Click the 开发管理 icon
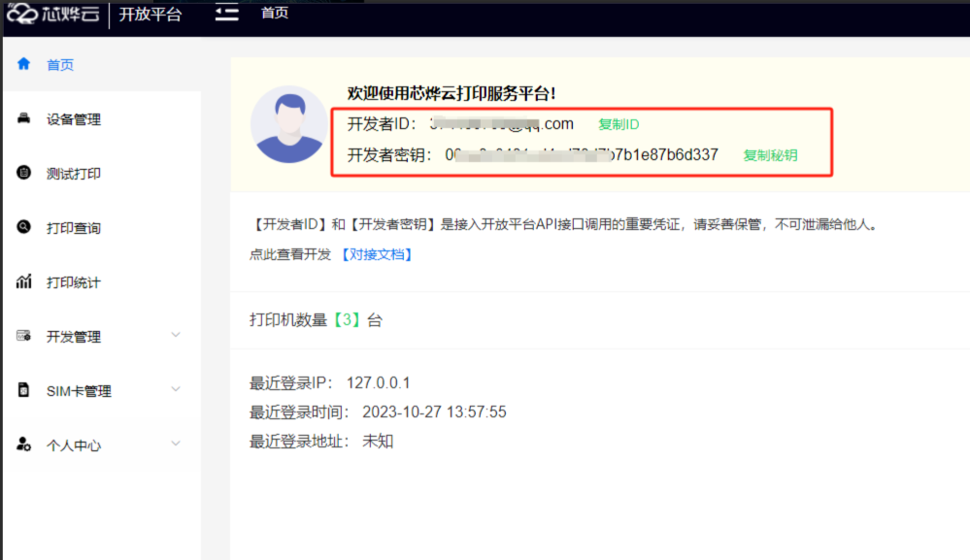The image size is (970, 560). [23, 336]
